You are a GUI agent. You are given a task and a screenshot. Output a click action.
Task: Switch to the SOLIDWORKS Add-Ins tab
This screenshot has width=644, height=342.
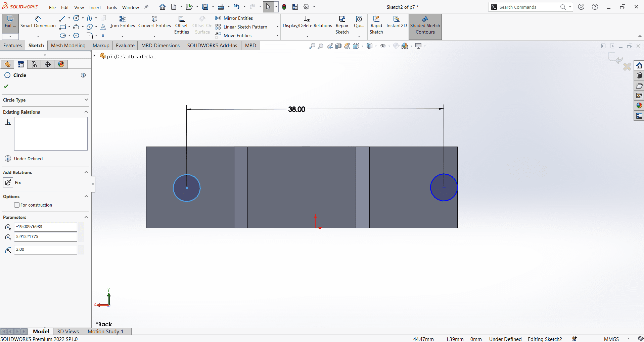tap(212, 46)
